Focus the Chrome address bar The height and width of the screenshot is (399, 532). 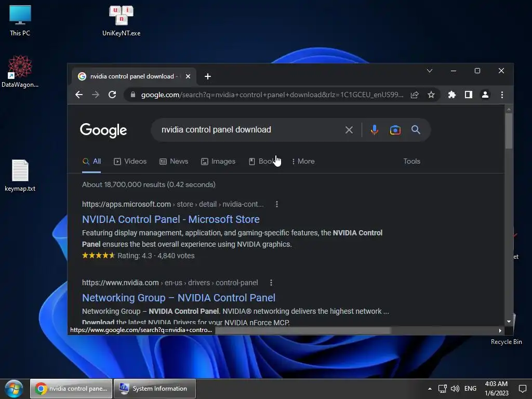pyautogui.click(x=271, y=95)
